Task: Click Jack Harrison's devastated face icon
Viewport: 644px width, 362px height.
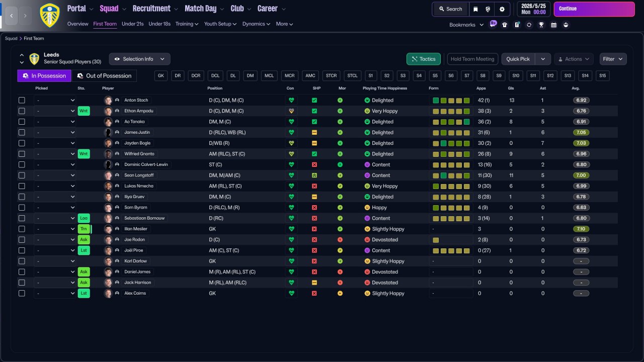Action: (367, 283)
